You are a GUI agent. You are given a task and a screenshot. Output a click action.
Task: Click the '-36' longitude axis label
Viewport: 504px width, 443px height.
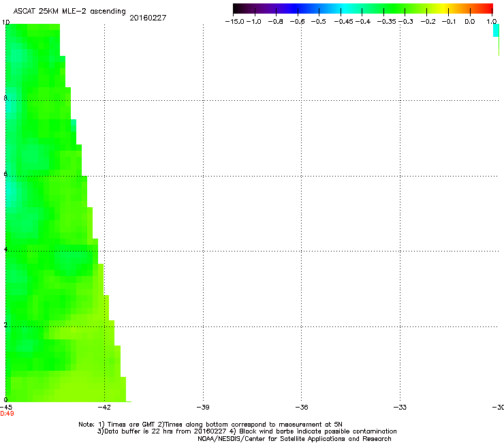click(302, 408)
